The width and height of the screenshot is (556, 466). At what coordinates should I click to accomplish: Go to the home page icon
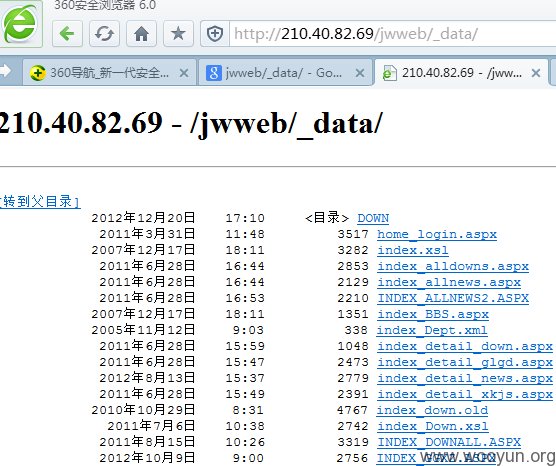141,34
